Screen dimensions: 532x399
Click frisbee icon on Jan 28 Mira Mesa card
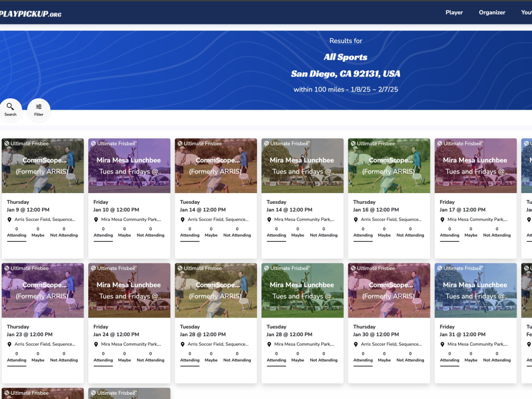[267, 268]
